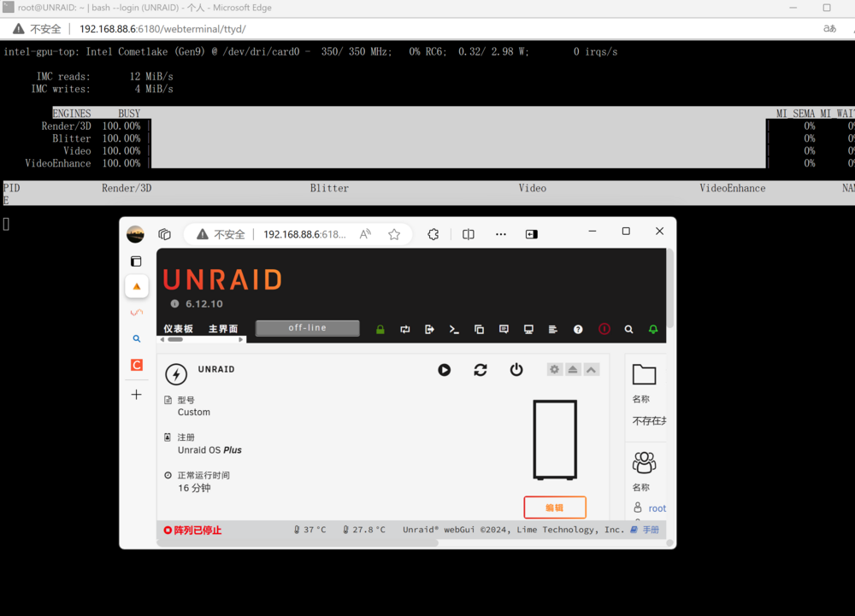855x616 pixels.
Task: Click the orange 编辑 edit button
Action: (x=555, y=507)
